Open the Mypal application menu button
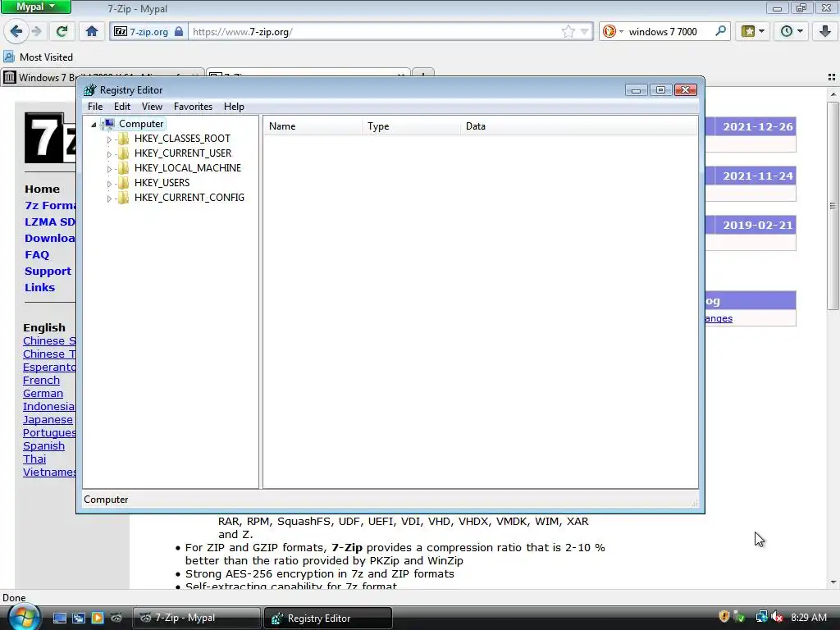This screenshot has width=840, height=630. click(36, 7)
